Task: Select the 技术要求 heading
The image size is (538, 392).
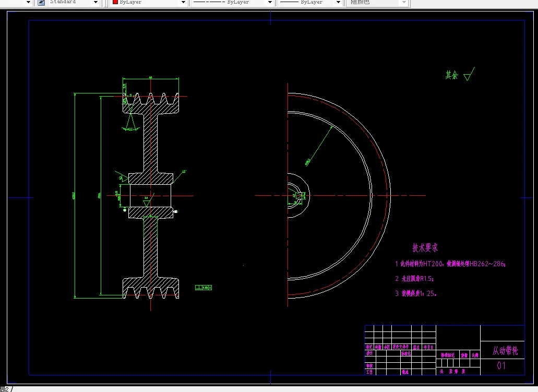Action: click(425, 247)
